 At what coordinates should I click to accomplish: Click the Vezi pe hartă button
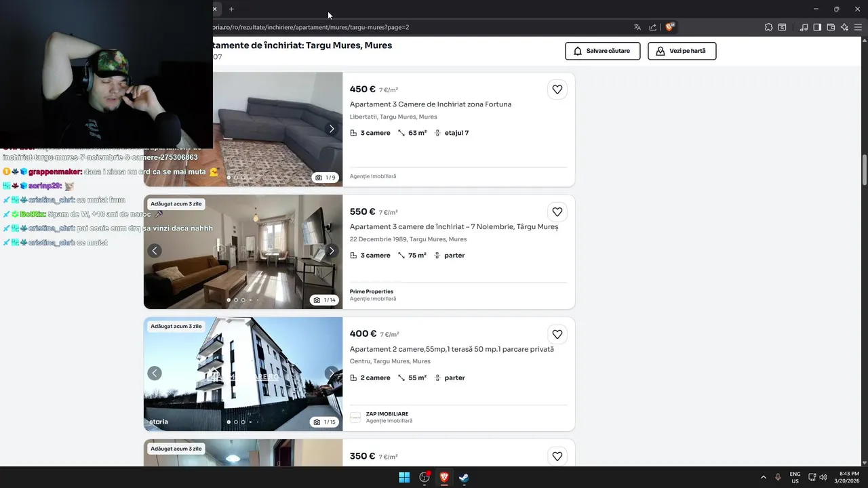click(682, 51)
